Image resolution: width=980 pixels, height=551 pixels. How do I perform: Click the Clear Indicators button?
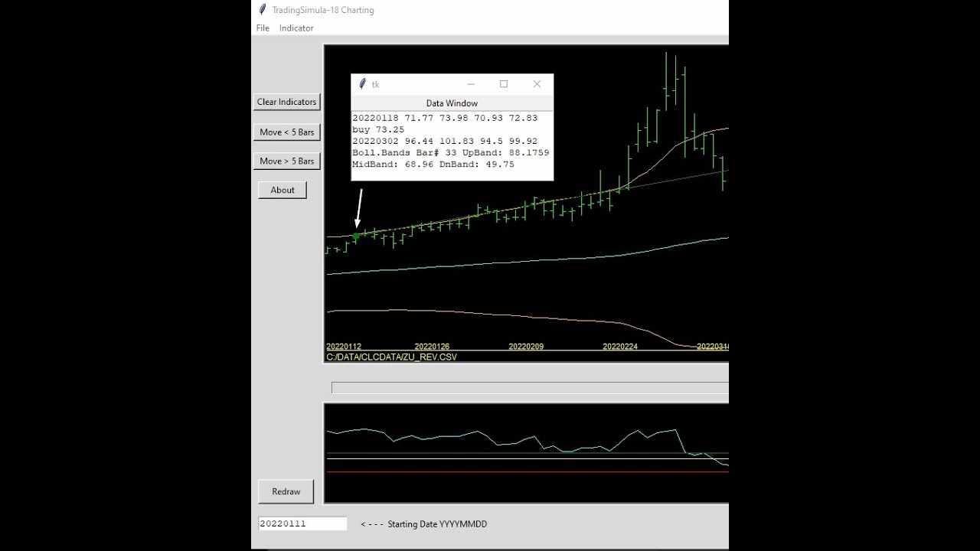click(286, 102)
